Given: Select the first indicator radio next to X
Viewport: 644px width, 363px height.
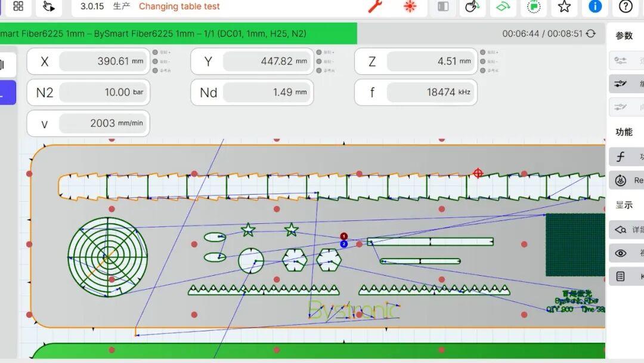Looking at the screenshot, I should [x=155, y=53].
